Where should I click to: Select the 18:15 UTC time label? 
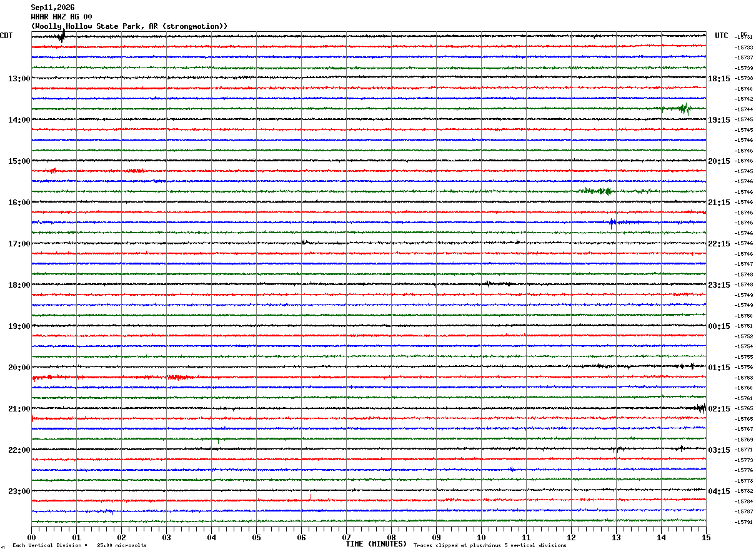tap(719, 79)
